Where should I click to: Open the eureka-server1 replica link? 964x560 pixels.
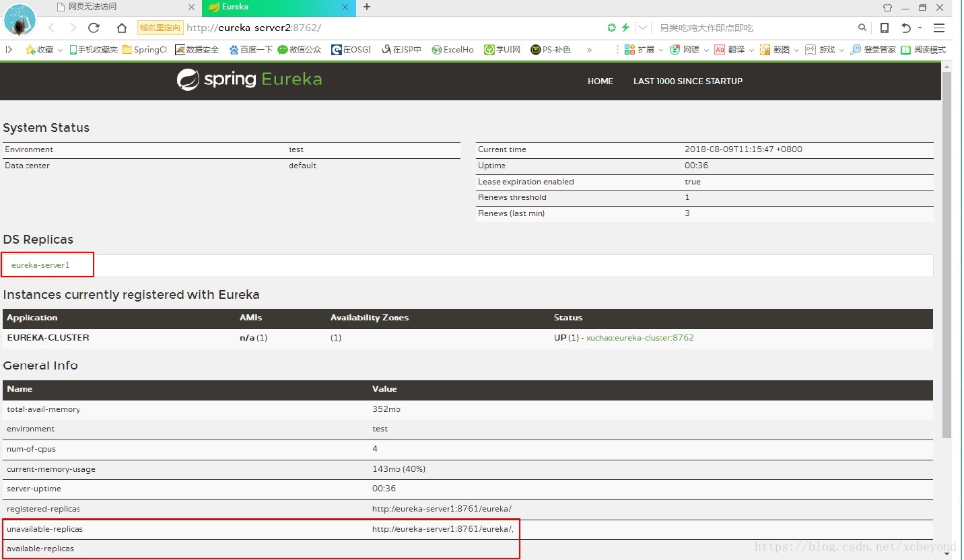[x=40, y=265]
